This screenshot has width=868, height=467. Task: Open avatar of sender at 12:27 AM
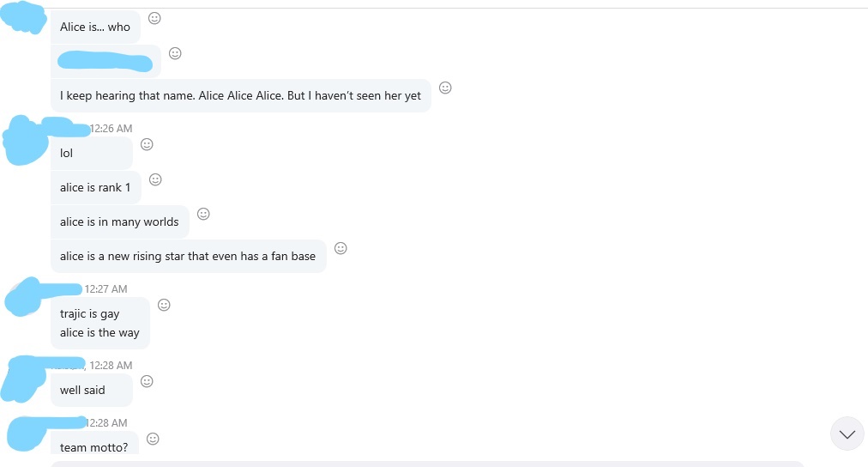[23, 297]
